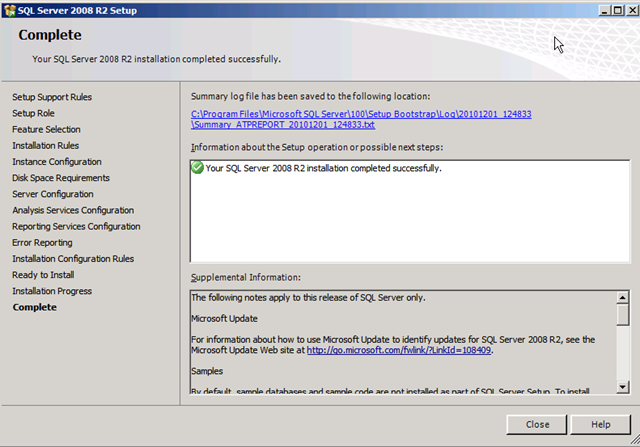Click the green success checkmark icon

click(x=198, y=167)
